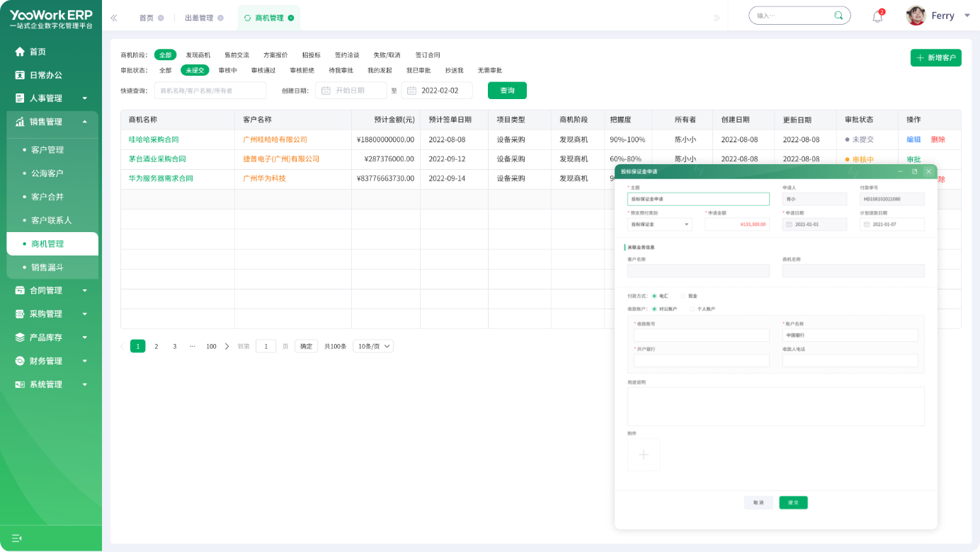Select the 个人账户 radio button
The height and width of the screenshot is (552, 980).
[693, 309]
